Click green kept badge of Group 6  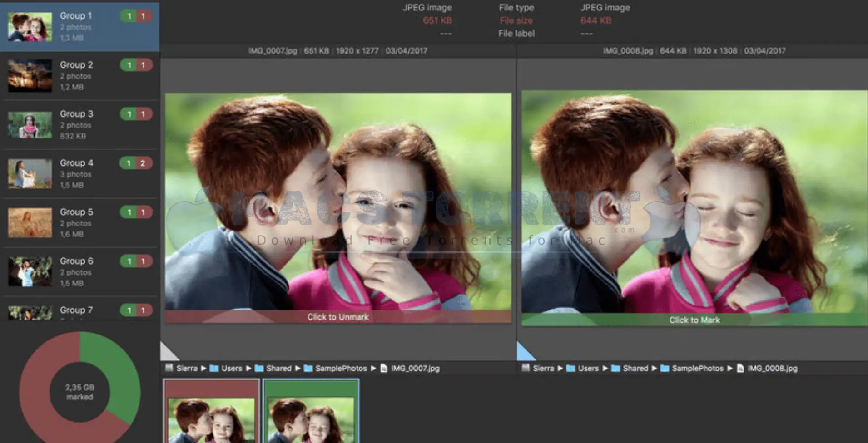pyautogui.click(x=129, y=261)
